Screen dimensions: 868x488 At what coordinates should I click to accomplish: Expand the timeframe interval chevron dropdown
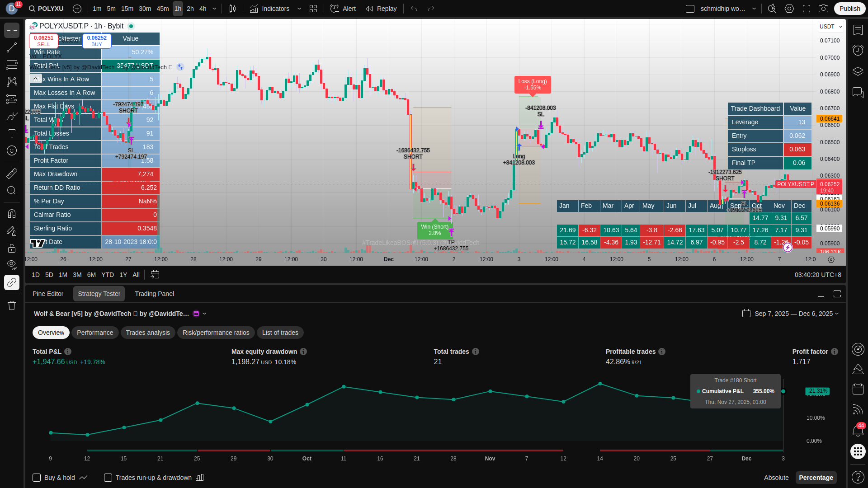tap(214, 9)
